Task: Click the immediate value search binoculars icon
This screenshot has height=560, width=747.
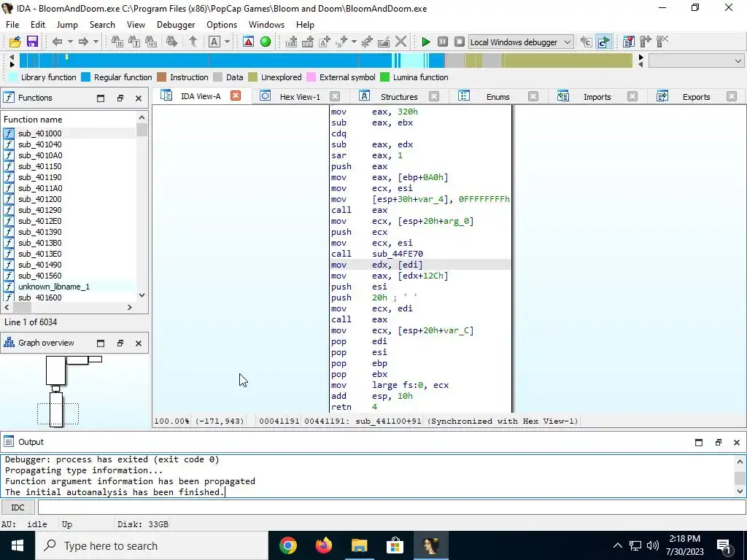Action: tap(117, 42)
